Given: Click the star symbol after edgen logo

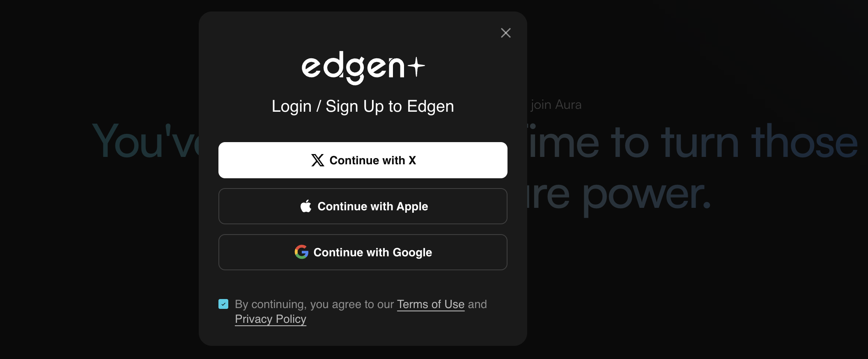Looking at the screenshot, I should pos(416,67).
